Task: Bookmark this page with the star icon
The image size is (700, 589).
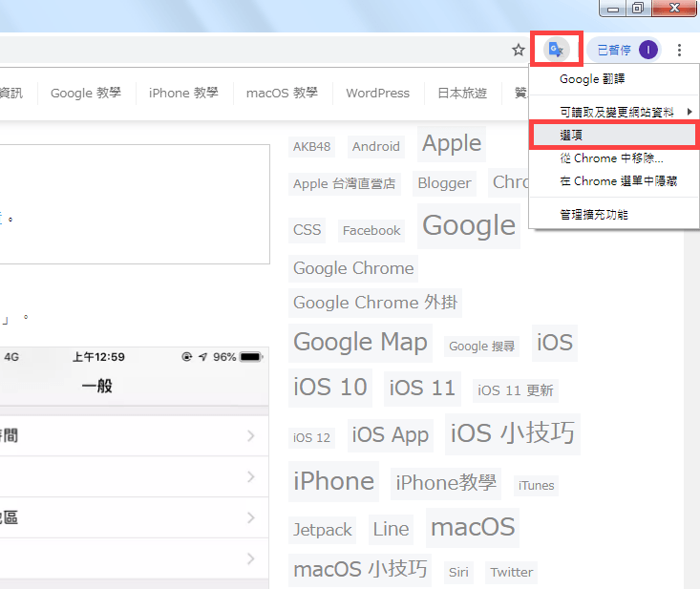Action: pos(518,50)
